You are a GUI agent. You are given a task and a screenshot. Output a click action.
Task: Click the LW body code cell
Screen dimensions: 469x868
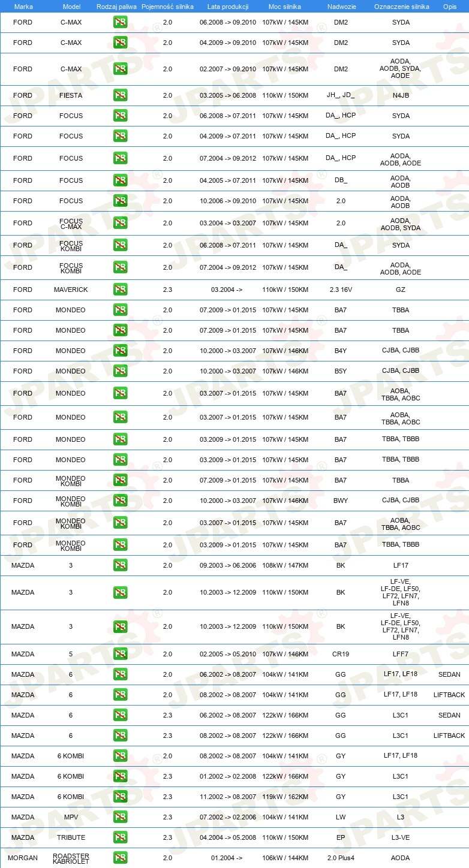[341, 817]
